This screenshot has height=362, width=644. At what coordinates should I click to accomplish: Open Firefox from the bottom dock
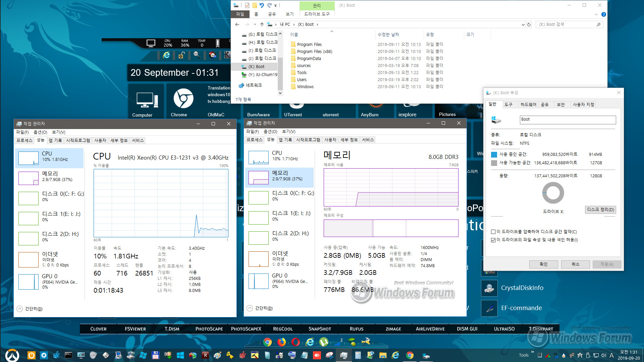[x=282, y=342]
